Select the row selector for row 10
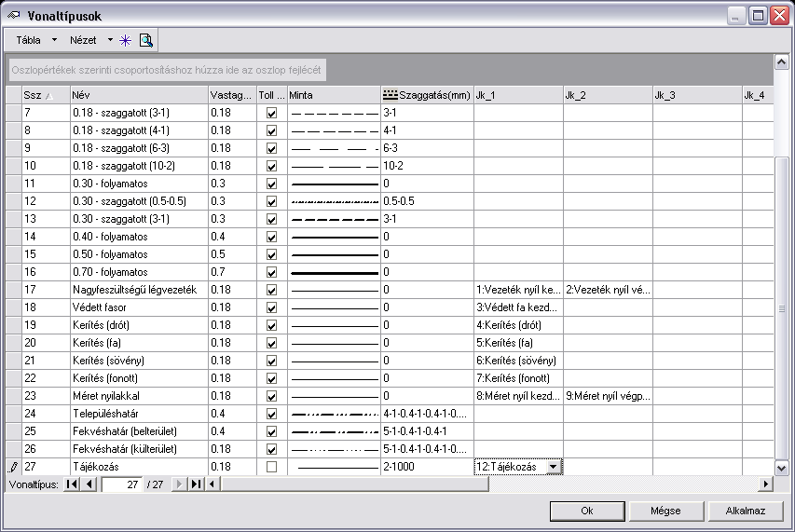The width and height of the screenshot is (795, 532). pyautogui.click(x=14, y=166)
